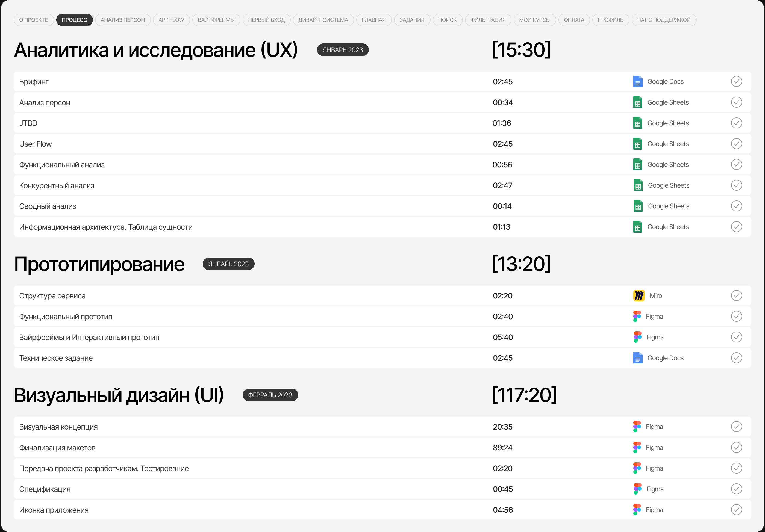Toggle the checkmark for Финализация макетов task
The image size is (765, 532).
(x=736, y=447)
